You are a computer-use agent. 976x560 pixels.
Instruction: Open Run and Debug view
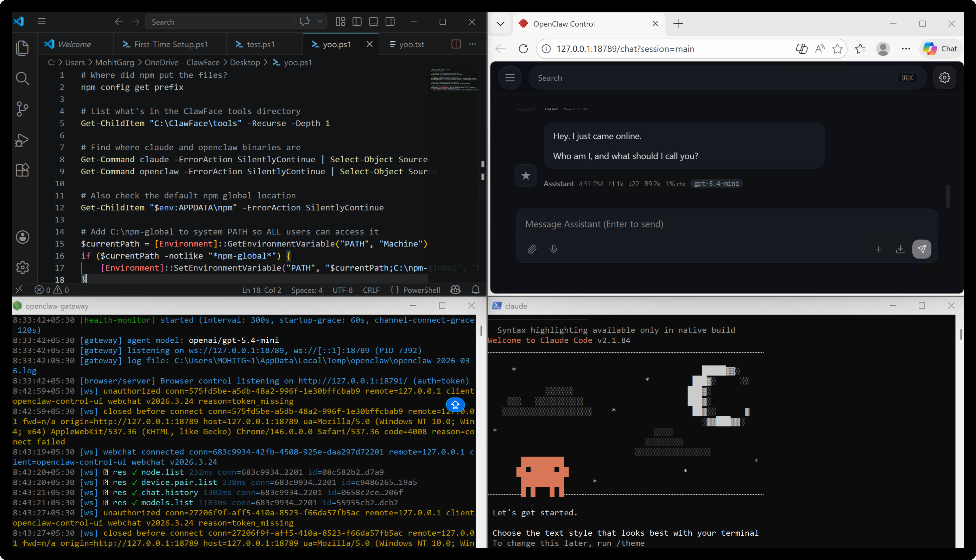[22, 140]
